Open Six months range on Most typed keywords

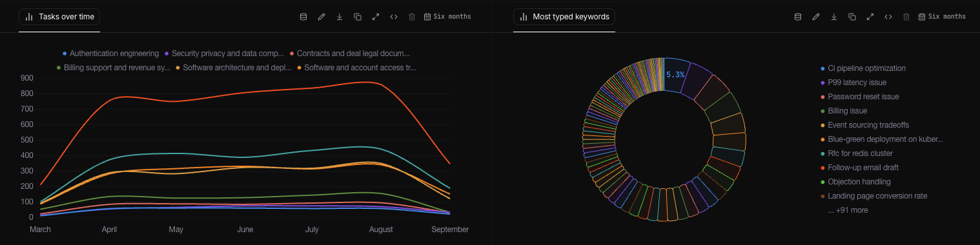coord(942,17)
